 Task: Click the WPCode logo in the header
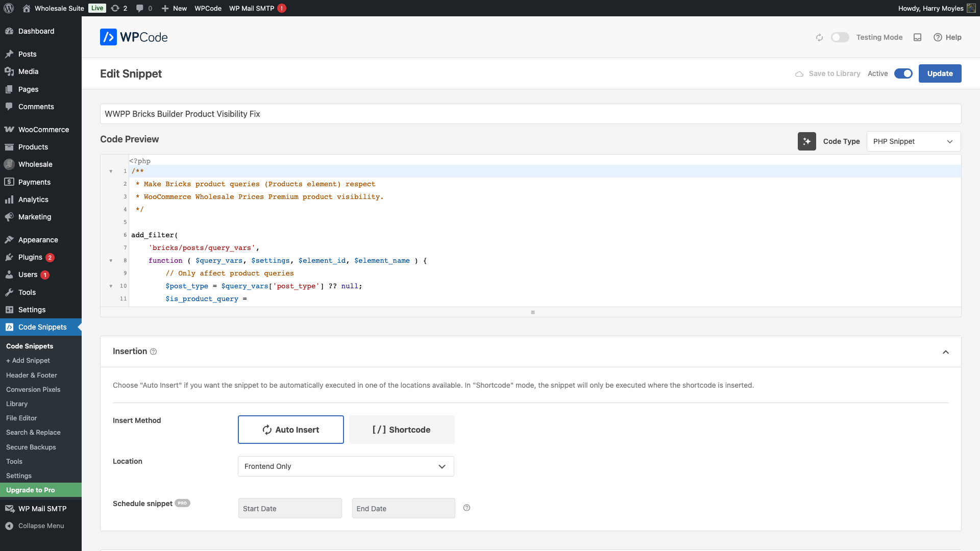click(x=134, y=37)
